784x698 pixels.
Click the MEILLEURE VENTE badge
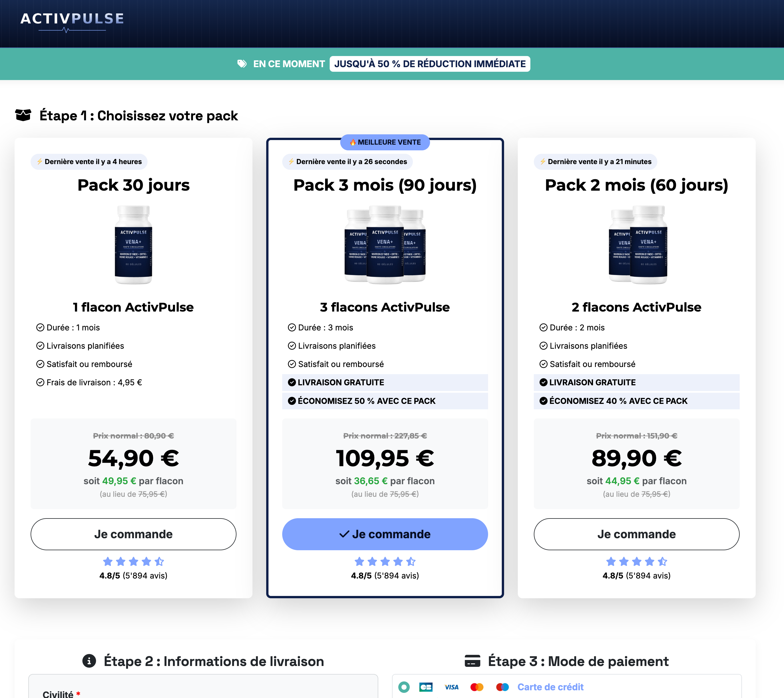(x=385, y=142)
